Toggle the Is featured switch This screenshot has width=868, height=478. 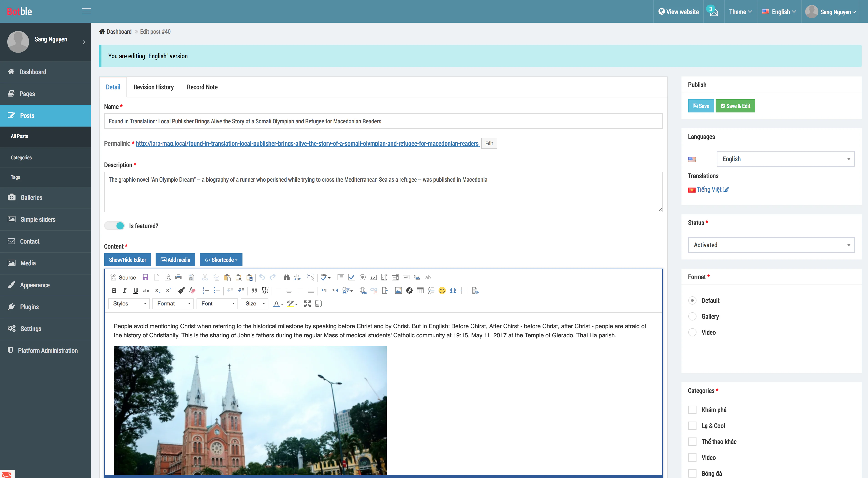point(115,226)
